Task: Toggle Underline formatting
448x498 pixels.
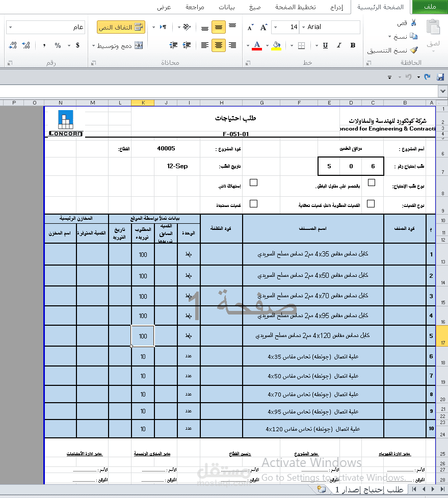Action: tap(325, 45)
